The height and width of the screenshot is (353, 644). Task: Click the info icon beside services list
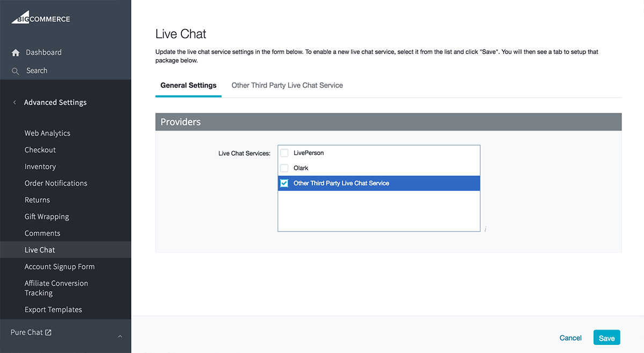(485, 229)
